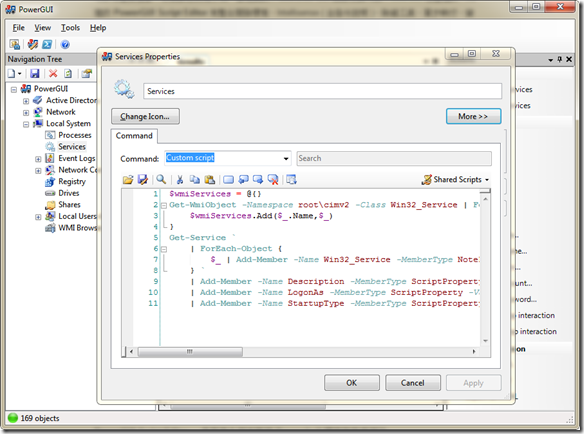Collapse the code fold at line 6

[164, 249]
